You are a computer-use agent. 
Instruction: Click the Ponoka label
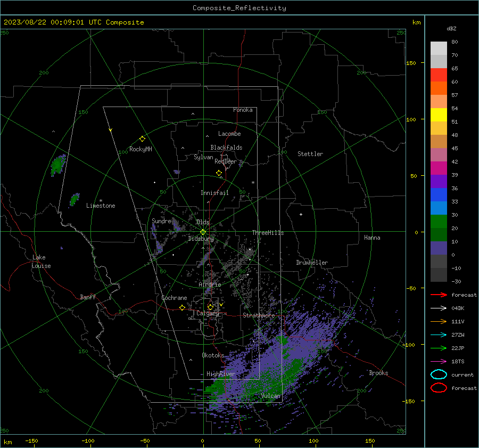point(243,110)
